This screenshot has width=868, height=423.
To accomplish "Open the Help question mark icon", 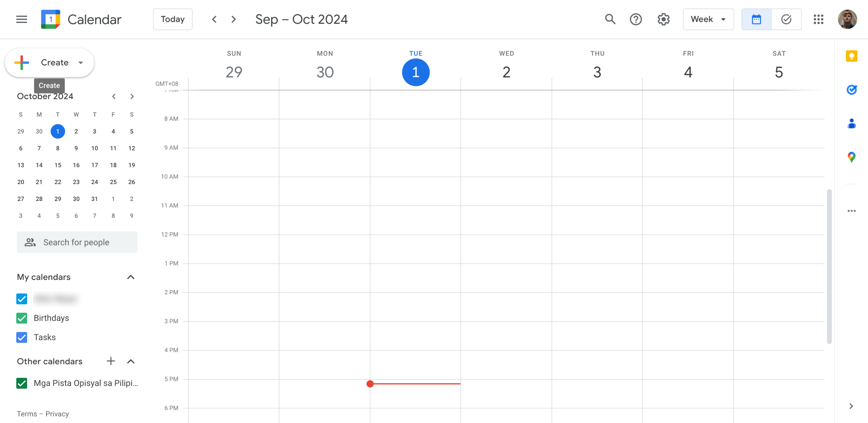I will click(x=636, y=19).
